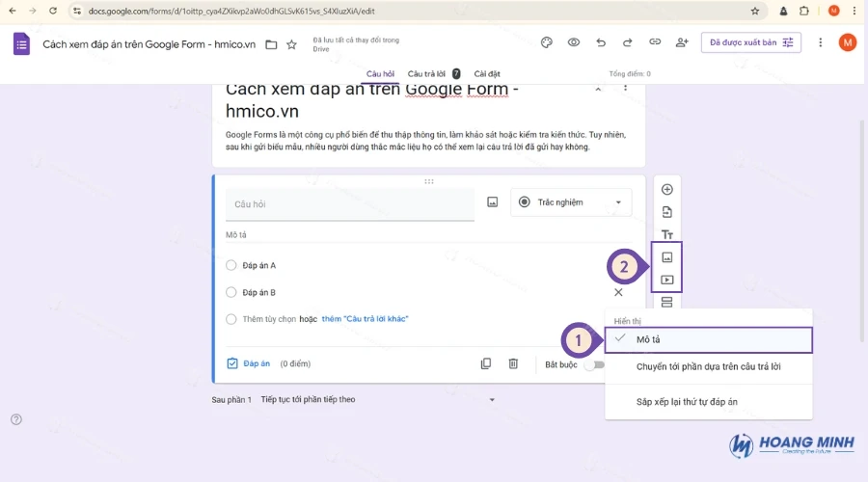Choose Sắp xếp lại thứ tự đáp án
Viewport: 868px width, 482px height.
(x=709, y=402)
